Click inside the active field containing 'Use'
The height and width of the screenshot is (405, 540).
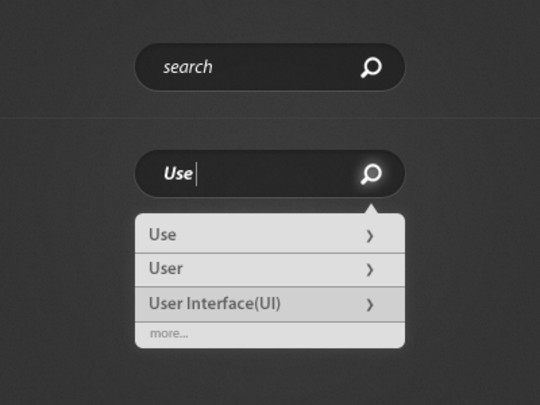pyautogui.click(x=270, y=174)
